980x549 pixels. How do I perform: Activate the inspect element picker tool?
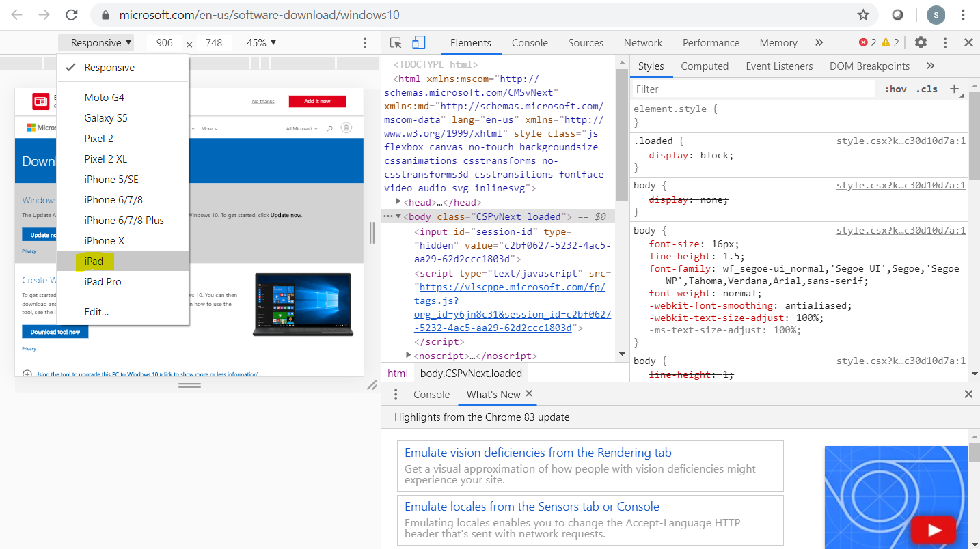coord(396,42)
